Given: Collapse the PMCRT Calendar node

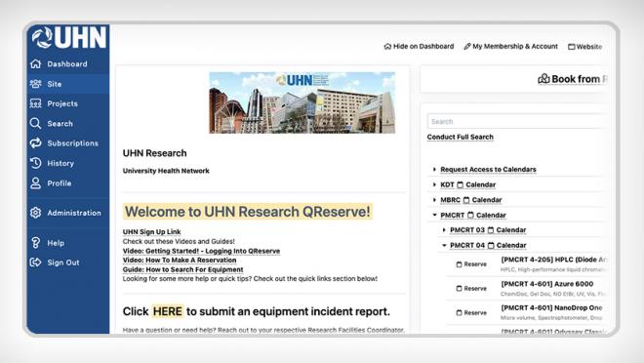Looking at the screenshot, I should 434,216.
